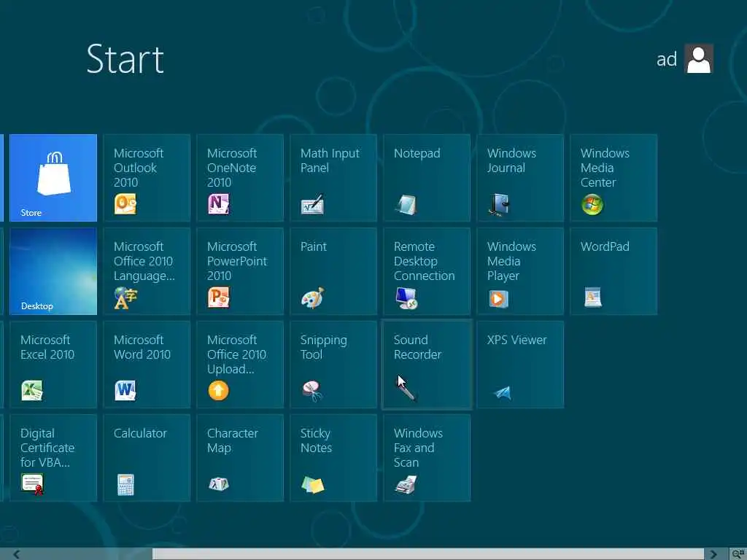Click the 'Microsoft Word 2010' tile label
Image resolution: width=747 pixels, height=560 pixels.
point(142,347)
